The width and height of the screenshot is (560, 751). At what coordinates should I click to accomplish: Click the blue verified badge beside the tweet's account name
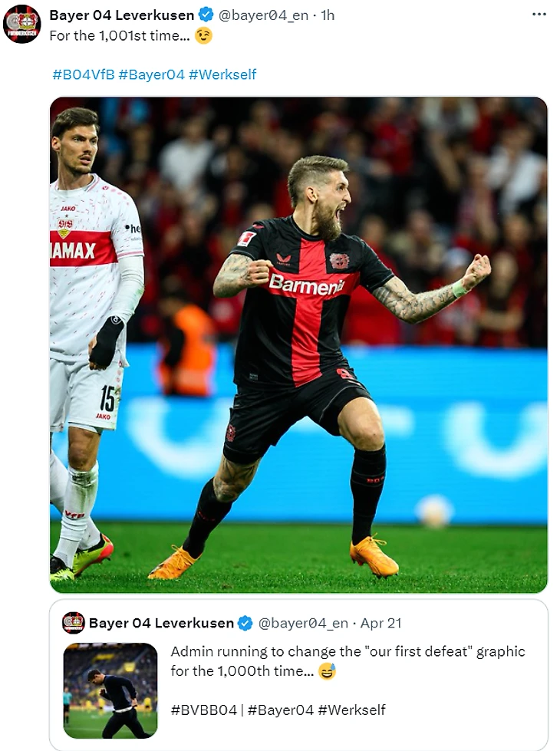pos(206,15)
